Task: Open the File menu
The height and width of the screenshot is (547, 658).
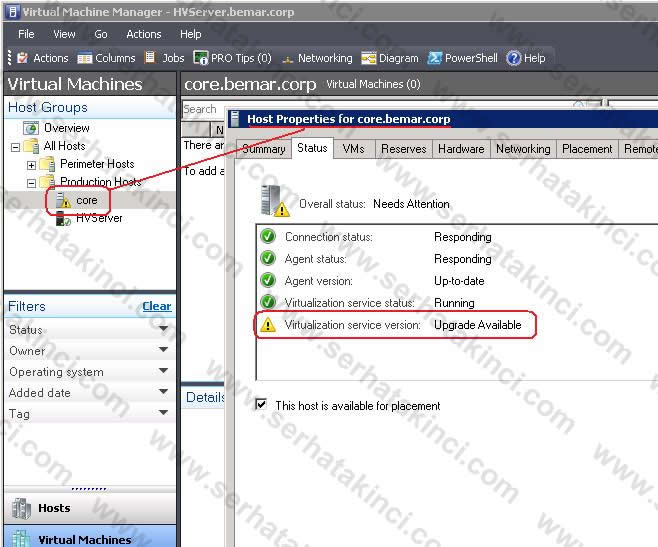Action: [x=26, y=34]
